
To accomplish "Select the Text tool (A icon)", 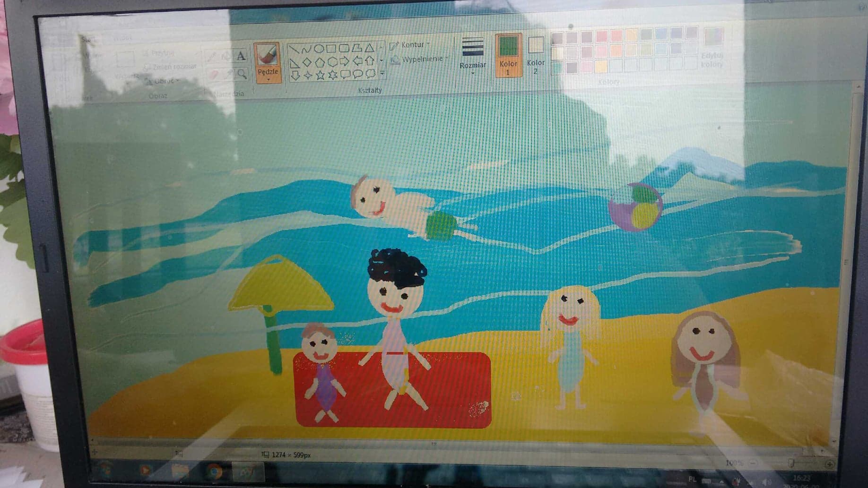I will click(241, 57).
